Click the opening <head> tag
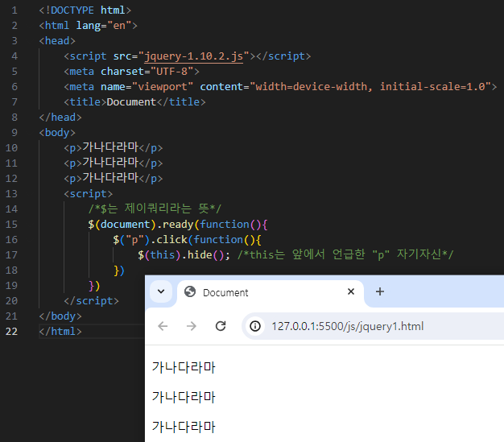Screen dimensions: 504x442 (57, 41)
